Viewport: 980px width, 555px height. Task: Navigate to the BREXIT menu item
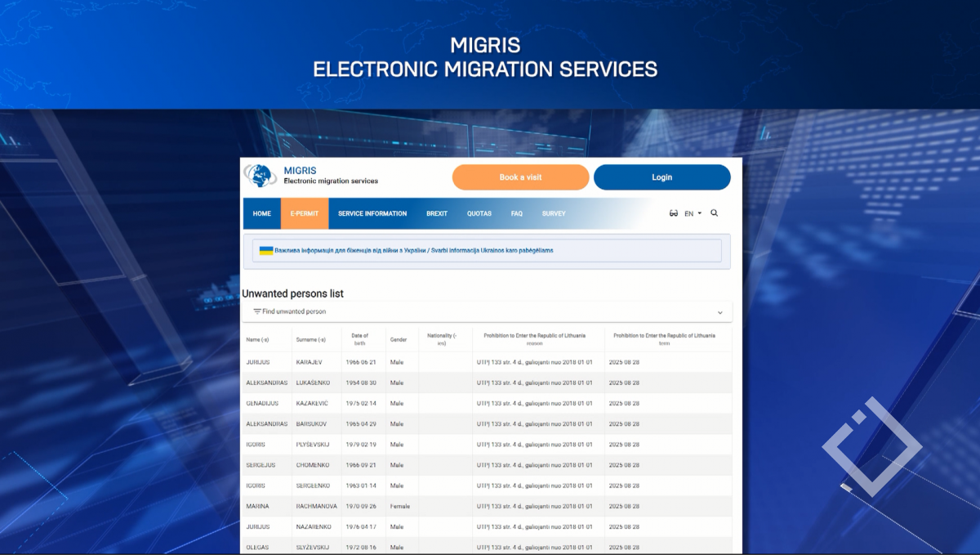[x=437, y=213]
